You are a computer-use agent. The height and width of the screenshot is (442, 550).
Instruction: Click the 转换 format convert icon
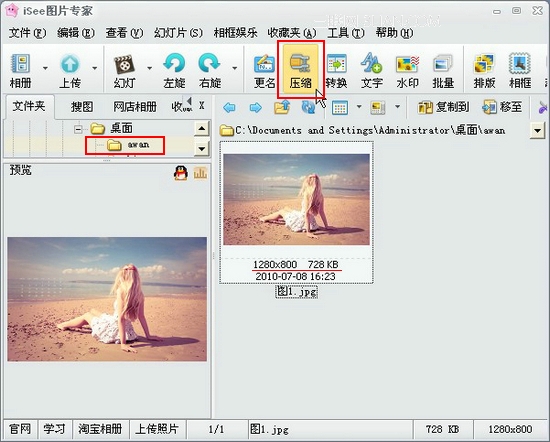click(x=336, y=71)
